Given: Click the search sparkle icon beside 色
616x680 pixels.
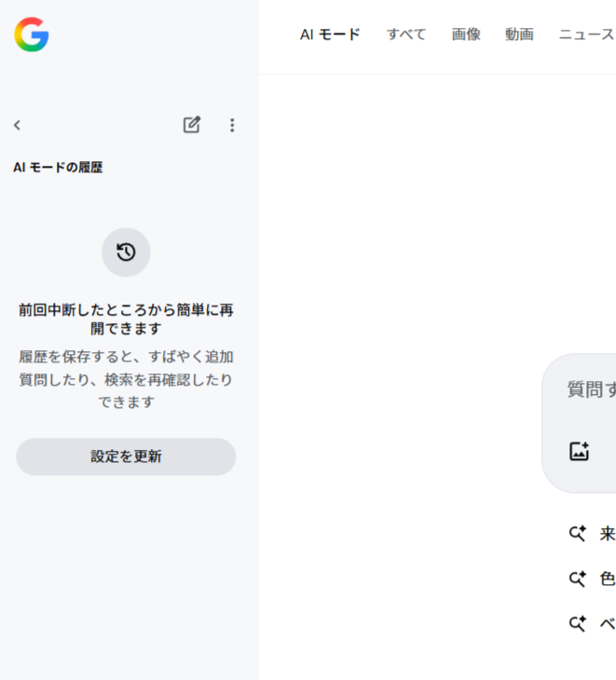Looking at the screenshot, I should pos(578,578).
